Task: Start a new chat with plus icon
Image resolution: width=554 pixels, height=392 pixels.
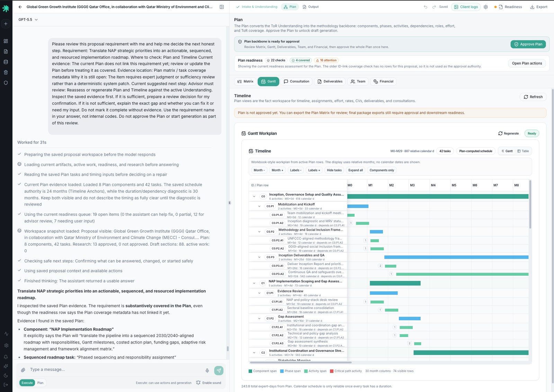Action: click(6, 24)
